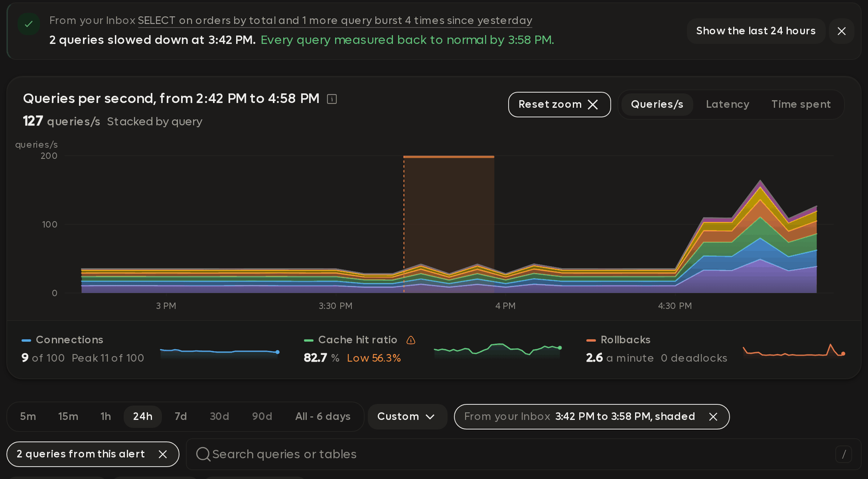This screenshot has height=479, width=868.
Task: Click the slash shortcut hint icon
Action: coord(843,454)
